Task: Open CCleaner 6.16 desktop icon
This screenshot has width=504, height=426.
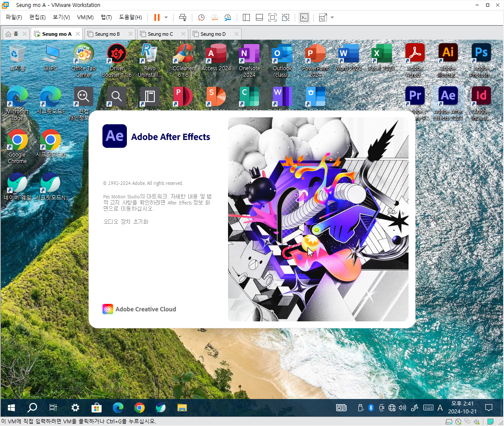Action: pyautogui.click(x=183, y=61)
